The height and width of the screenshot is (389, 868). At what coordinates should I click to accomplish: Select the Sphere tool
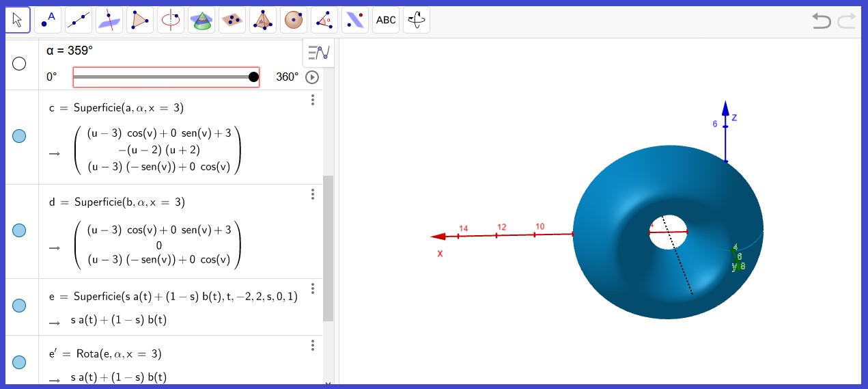tap(294, 21)
